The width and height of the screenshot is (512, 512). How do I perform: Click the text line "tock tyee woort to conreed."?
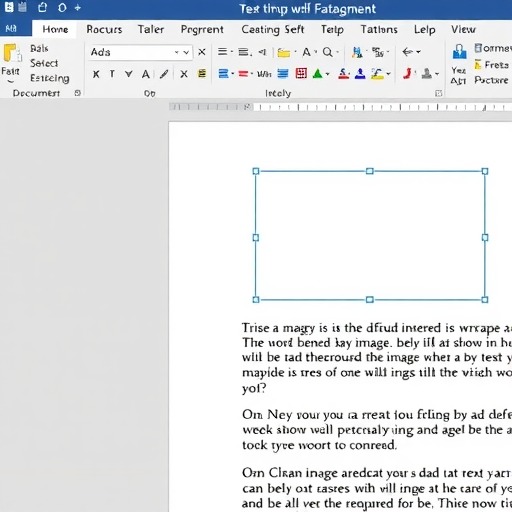(x=319, y=445)
